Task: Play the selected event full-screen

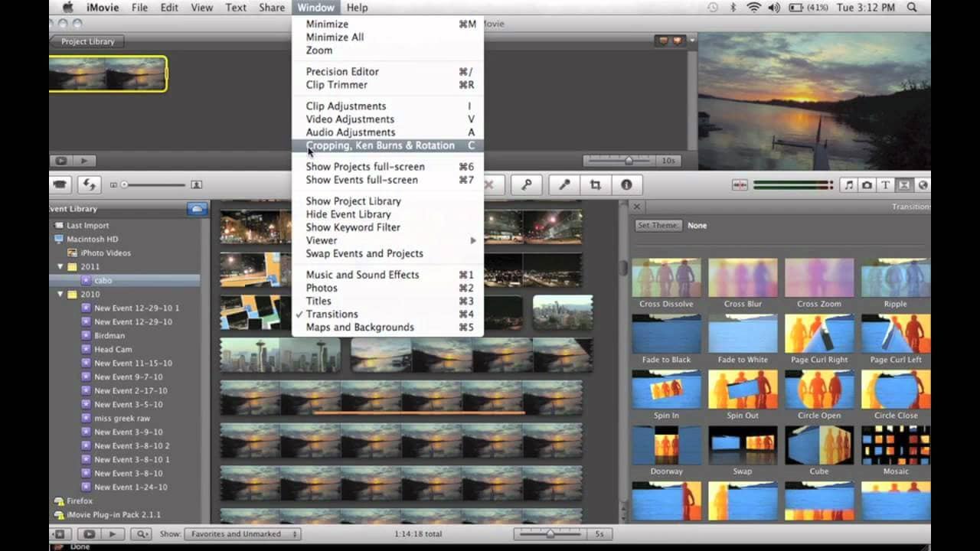Action: point(89,534)
